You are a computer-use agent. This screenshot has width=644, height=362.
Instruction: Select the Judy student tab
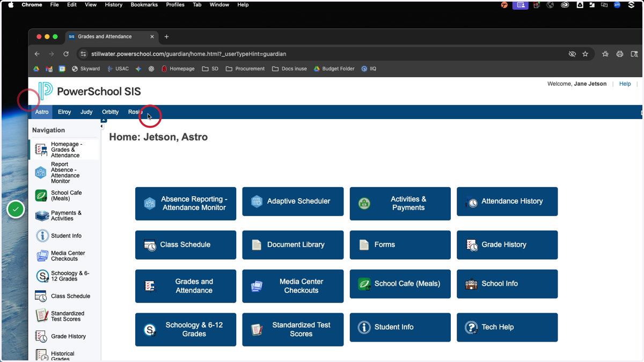click(x=86, y=112)
